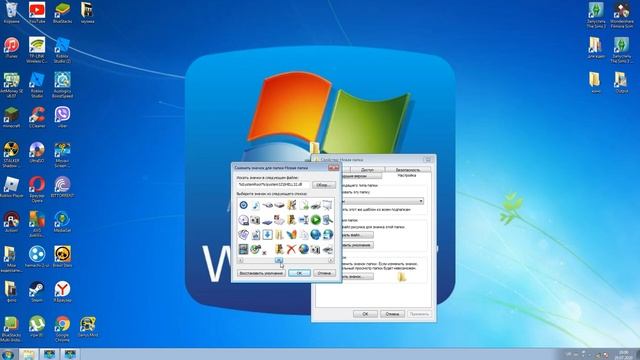Select the Opera browser desktop shortcut
The width and height of the screenshot is (640, 360).
[x=37, y=189]
